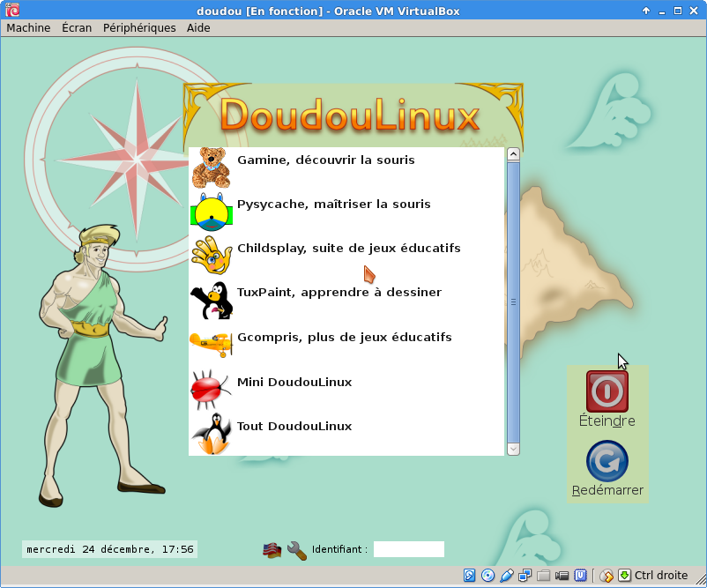The height and width of the screenshot is (588, 707).
Task: Click the VirtualBox icon in the title bar
Action: [12, 10]
